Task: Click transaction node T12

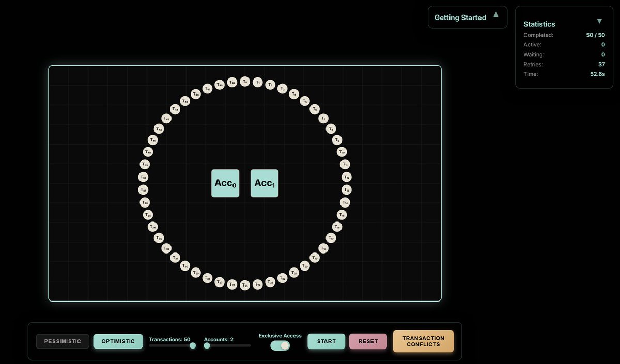Action: [x=347, y=177]
